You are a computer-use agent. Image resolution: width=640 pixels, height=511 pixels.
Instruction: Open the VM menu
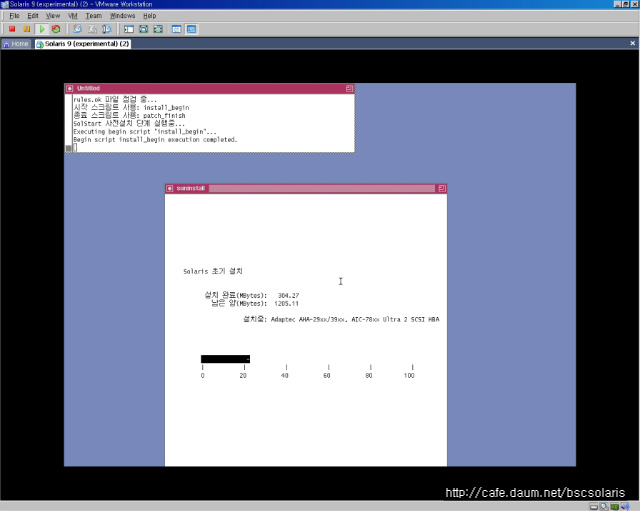pos(73,16)
